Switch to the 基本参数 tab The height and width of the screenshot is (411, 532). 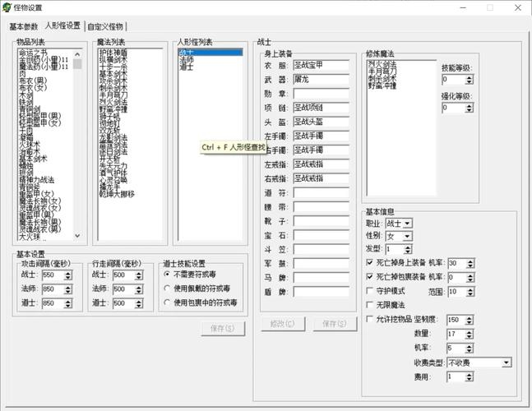[x=23, y=26]
